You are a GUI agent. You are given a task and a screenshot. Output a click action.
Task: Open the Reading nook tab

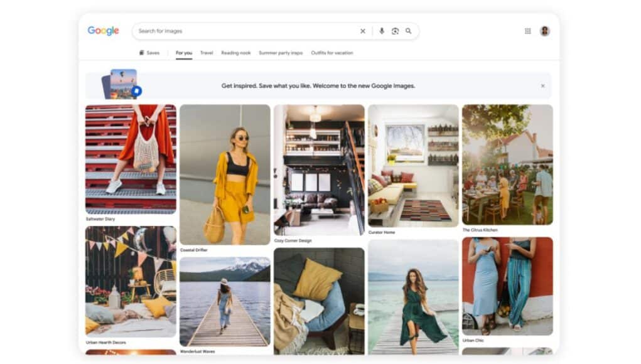(236, 53)
